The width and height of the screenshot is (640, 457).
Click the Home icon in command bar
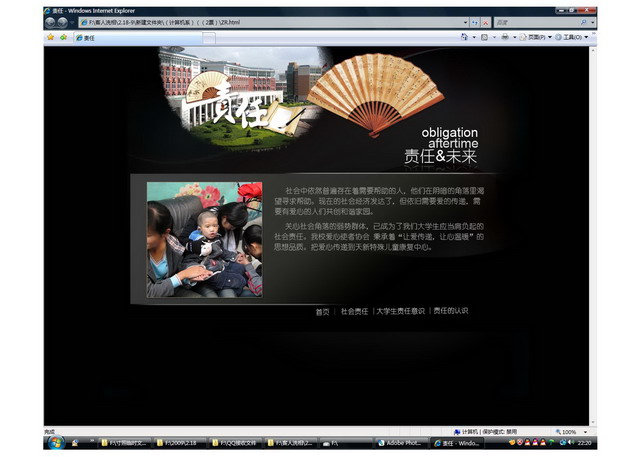463,37
